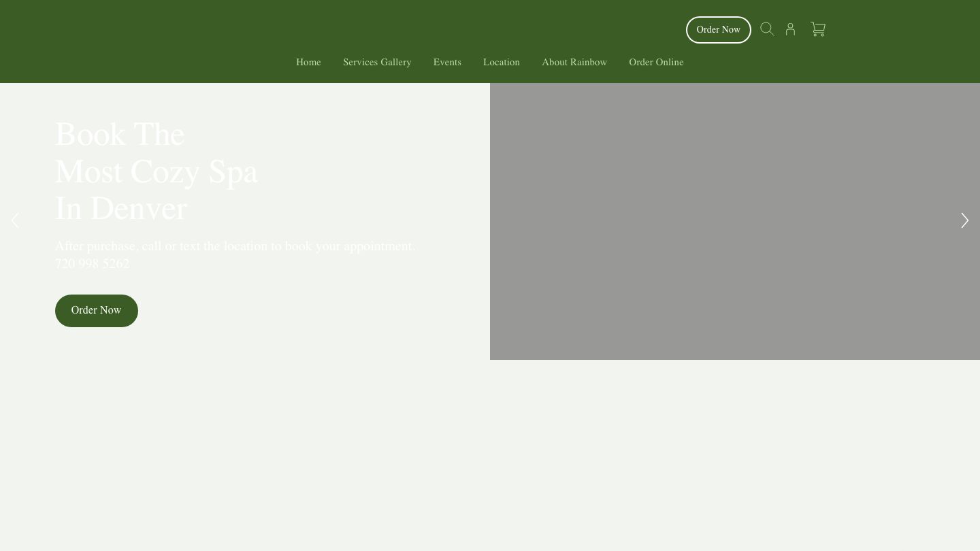The width and height of the screenshot is (980, 551).
Task: Open the Location page from navigation
Action: pyautogui.click(x=502, y=63)
